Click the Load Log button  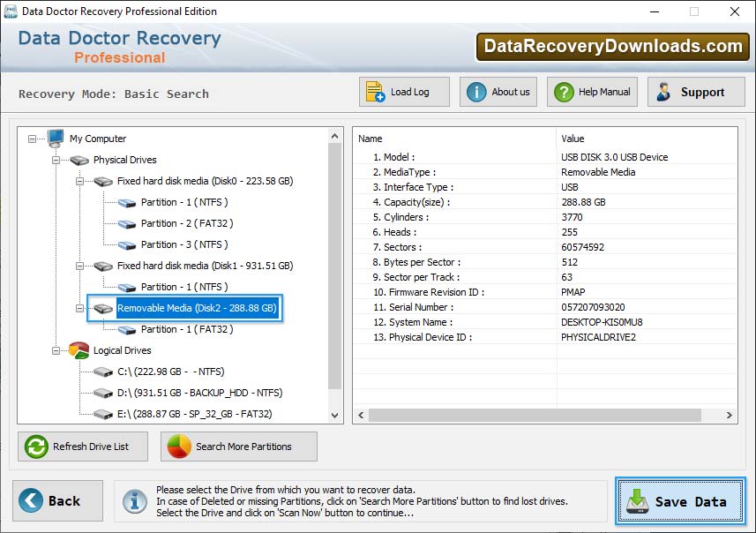click(x=404, y=92)
